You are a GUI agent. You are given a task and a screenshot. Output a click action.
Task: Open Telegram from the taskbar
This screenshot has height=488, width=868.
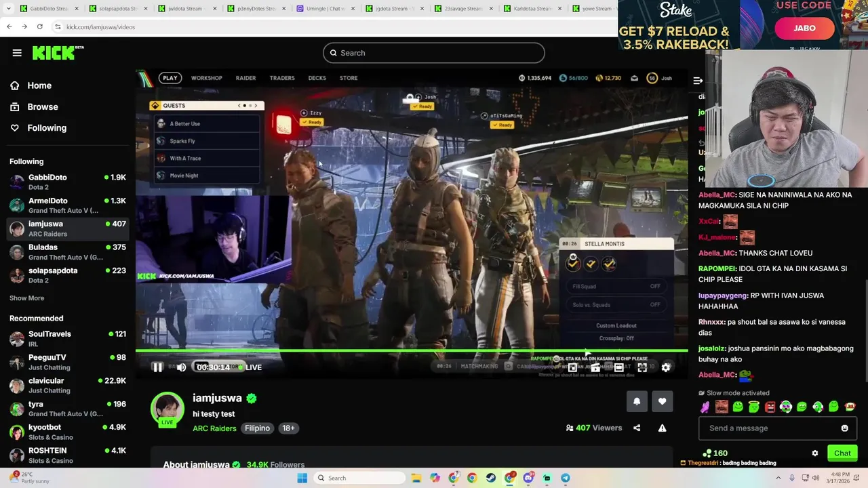tap(565, 478)
